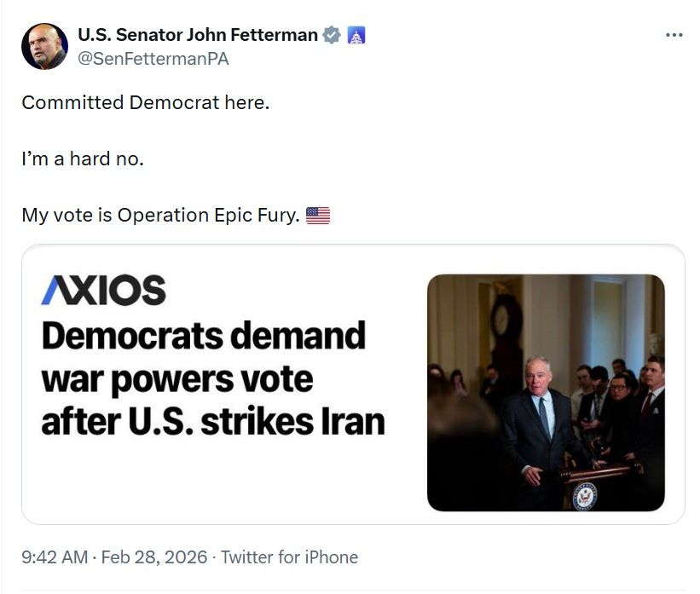Open Senator Fetterman's profile avatar
700x594 pixels.
[x=44, y=46]
